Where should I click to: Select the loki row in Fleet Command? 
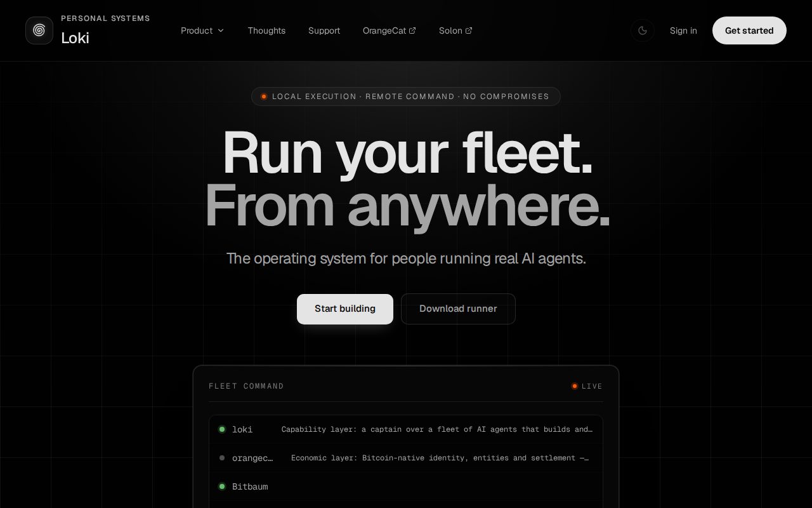[x=406, y=429]
